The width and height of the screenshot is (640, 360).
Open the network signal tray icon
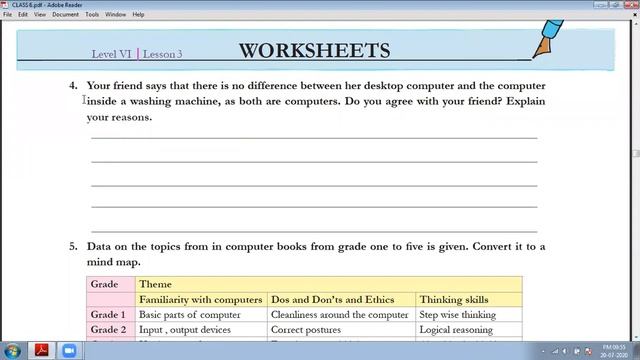pos(555,351)
